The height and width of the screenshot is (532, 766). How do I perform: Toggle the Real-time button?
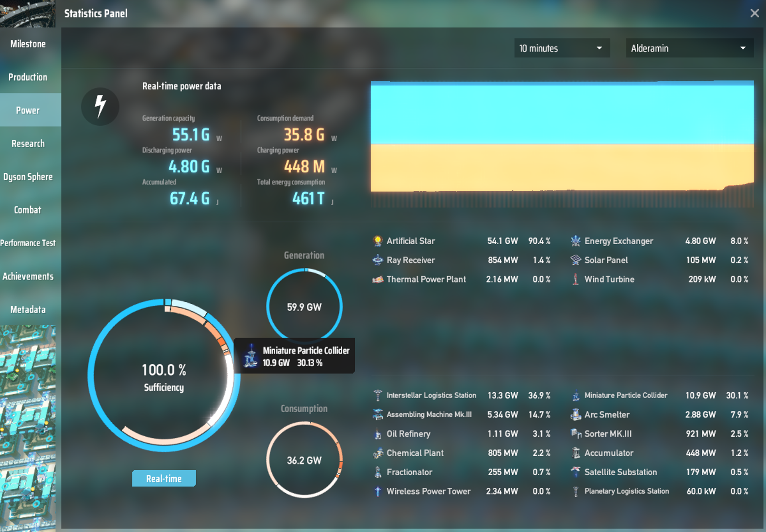coord(164,479)
